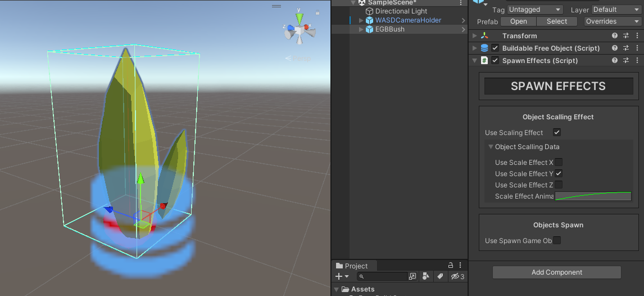Image resolution: width=644 pixels, height=296 pixels.
Task: Collapse the Assets folder tree
Action: [337, 289]
